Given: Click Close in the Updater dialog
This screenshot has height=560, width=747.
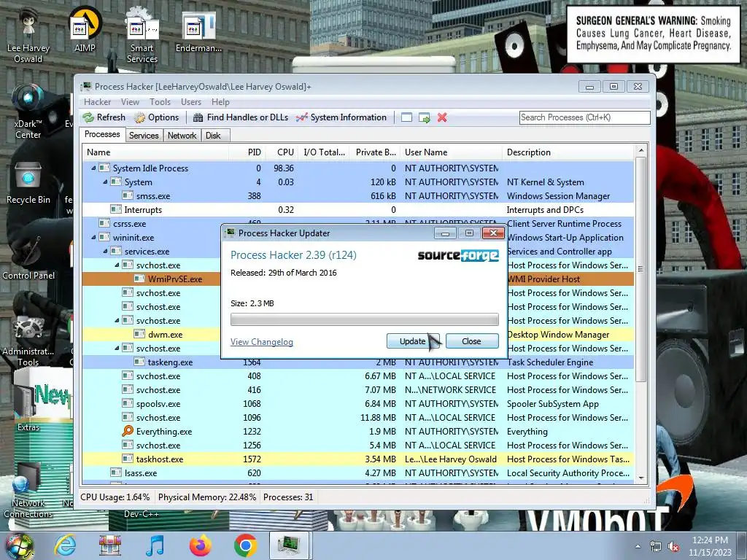Looking at the screenshot, I should click(x=472, y=341).
